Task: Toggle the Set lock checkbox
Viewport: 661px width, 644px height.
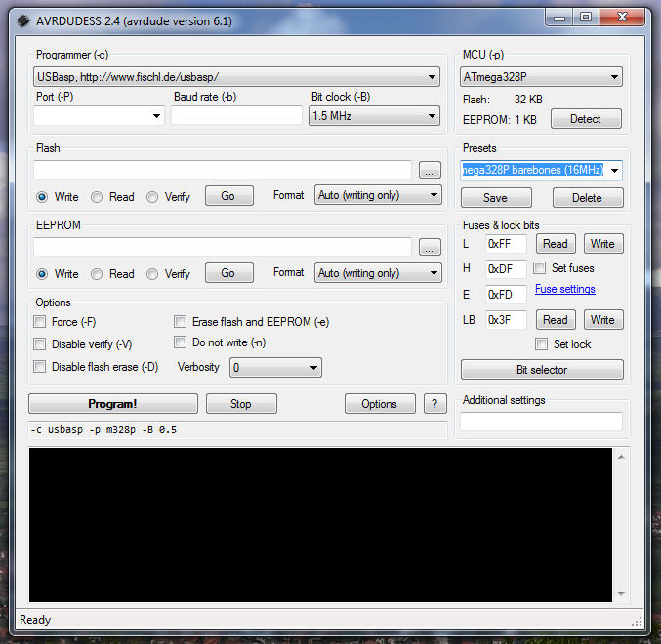Action: (x=541, y=344)
